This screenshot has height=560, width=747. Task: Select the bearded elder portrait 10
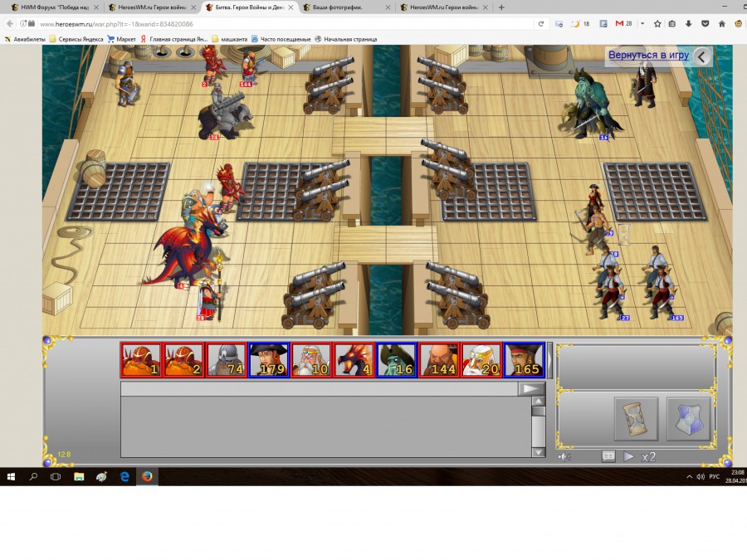311,360
